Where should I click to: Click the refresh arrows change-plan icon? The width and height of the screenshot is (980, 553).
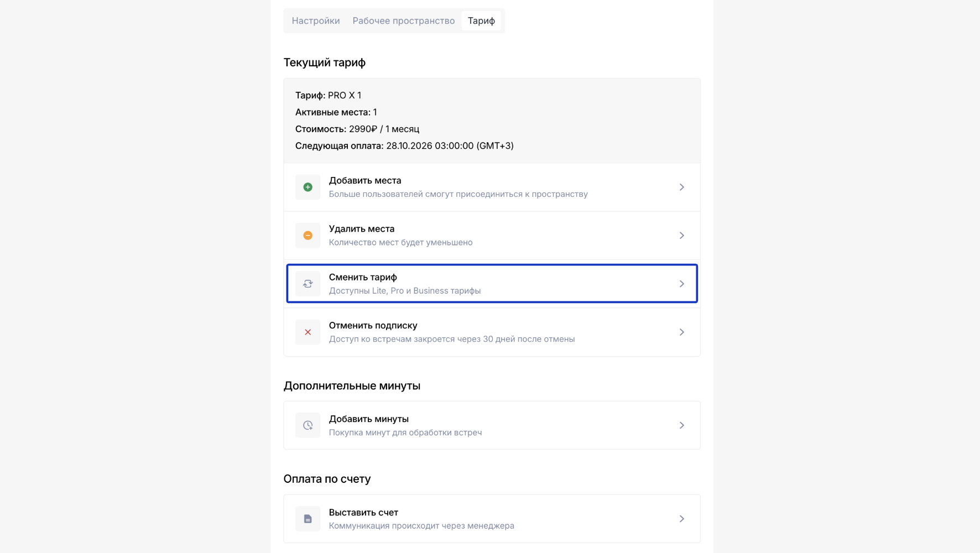pos(308,284)
